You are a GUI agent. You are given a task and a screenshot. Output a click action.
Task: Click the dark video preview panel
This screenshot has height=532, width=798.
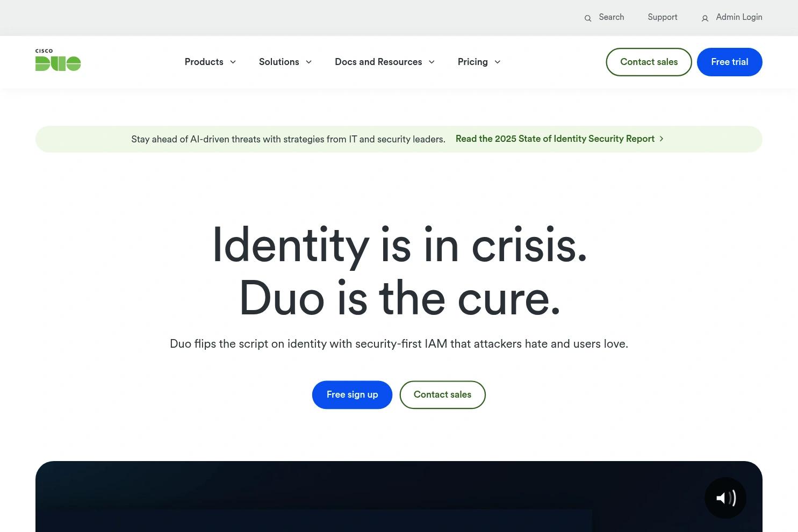(399, 497)
